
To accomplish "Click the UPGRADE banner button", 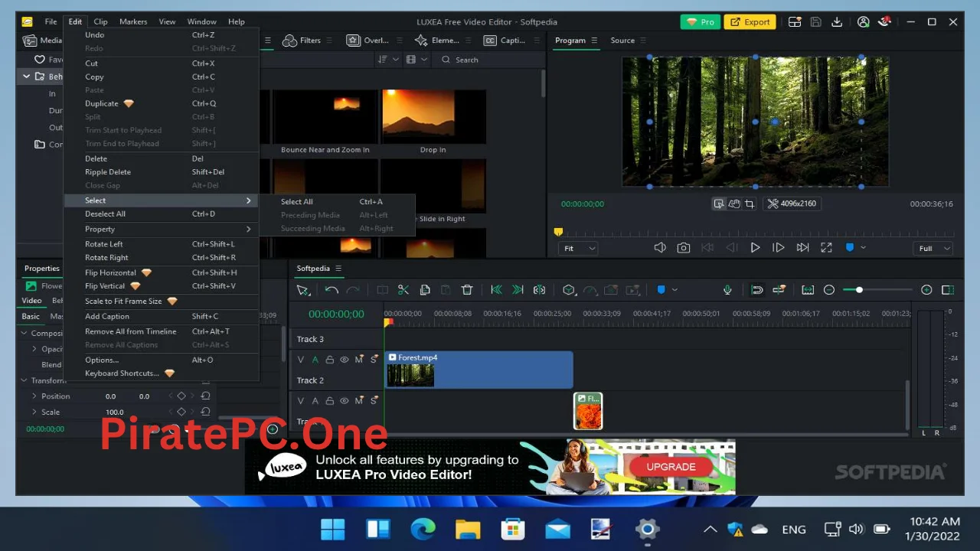I will pos(671,466).
